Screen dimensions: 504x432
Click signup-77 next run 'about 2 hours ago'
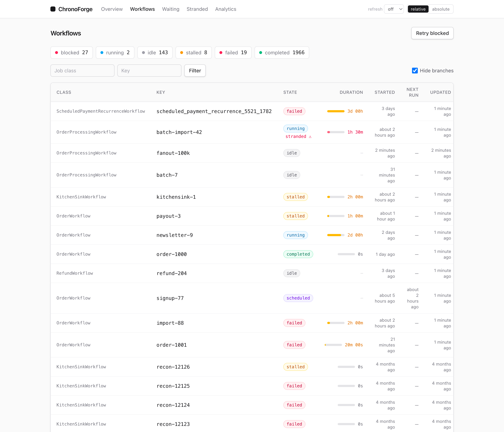coord(413,298)
